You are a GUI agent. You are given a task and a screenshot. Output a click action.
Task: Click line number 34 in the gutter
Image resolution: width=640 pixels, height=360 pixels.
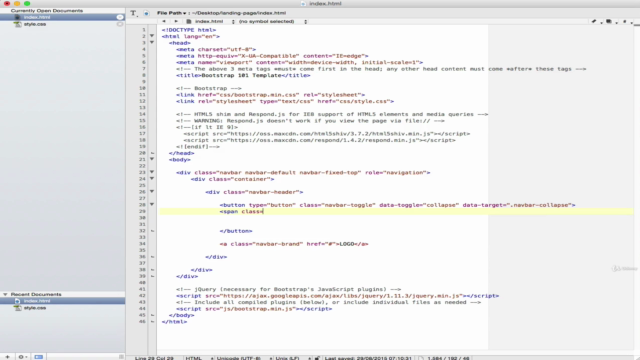(x=142, y=244)
